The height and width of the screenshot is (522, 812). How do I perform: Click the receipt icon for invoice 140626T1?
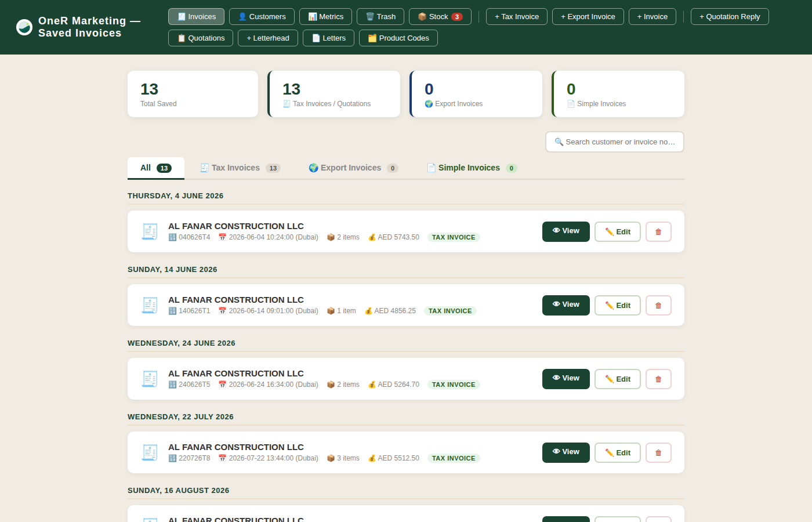150,305
